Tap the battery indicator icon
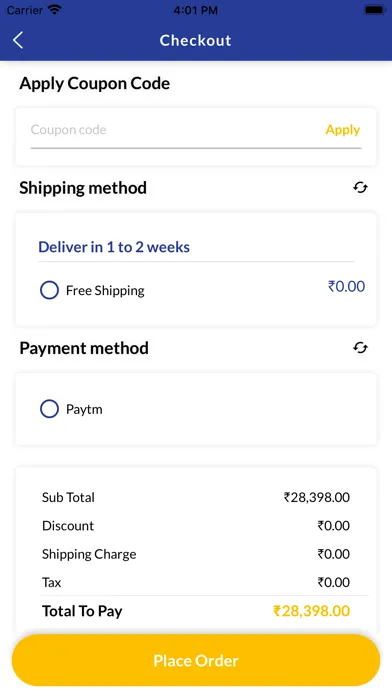Image resolution: width=392 pixels, height=696 pixels. click(374, 10)
